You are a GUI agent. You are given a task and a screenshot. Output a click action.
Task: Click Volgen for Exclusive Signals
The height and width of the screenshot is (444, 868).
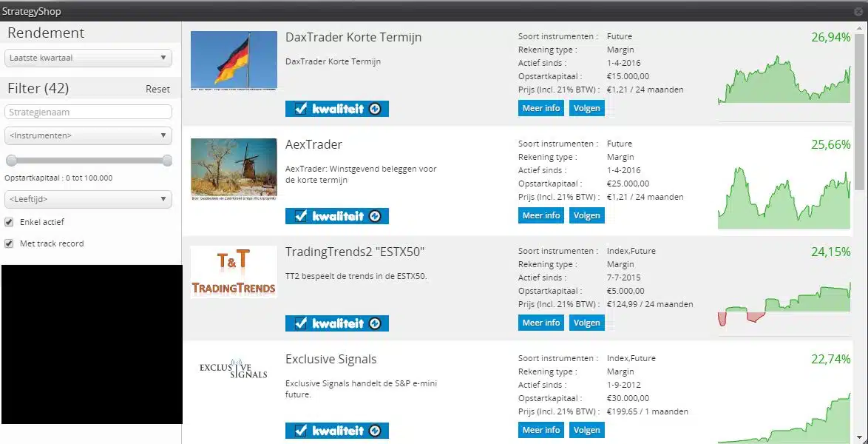click(586, 430)
